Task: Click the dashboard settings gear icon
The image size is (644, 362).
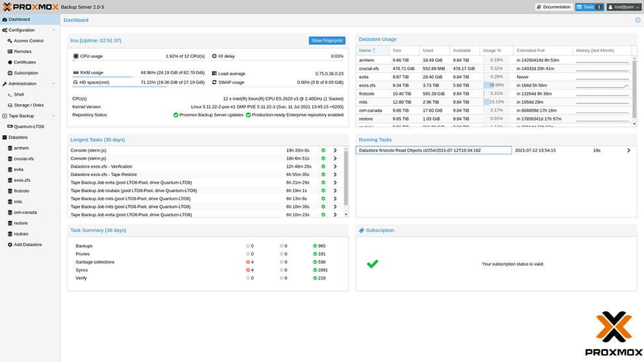Action: click(x=638, y=19)
